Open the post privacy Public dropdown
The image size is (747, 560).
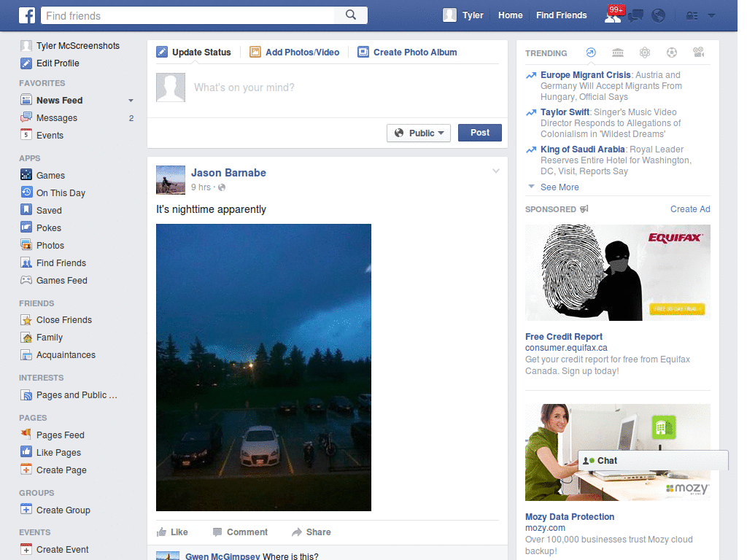pyautogui.click(x=418, y=133)
